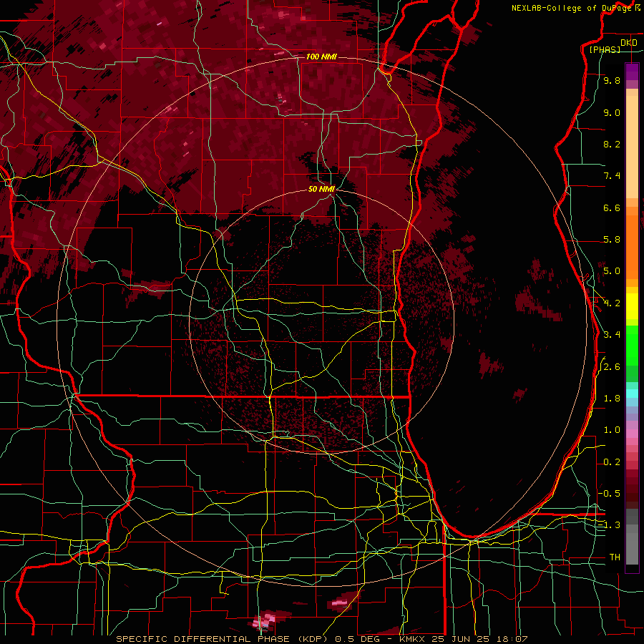Click the "DKD" label above the color scale

click(x=629, y=43)
